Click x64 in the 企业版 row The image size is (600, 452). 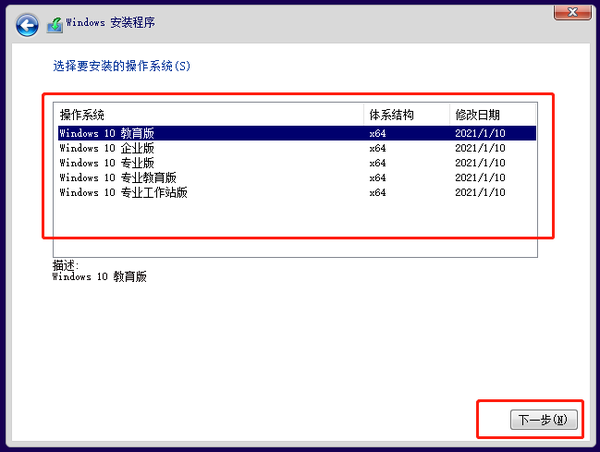pos(378,148)
